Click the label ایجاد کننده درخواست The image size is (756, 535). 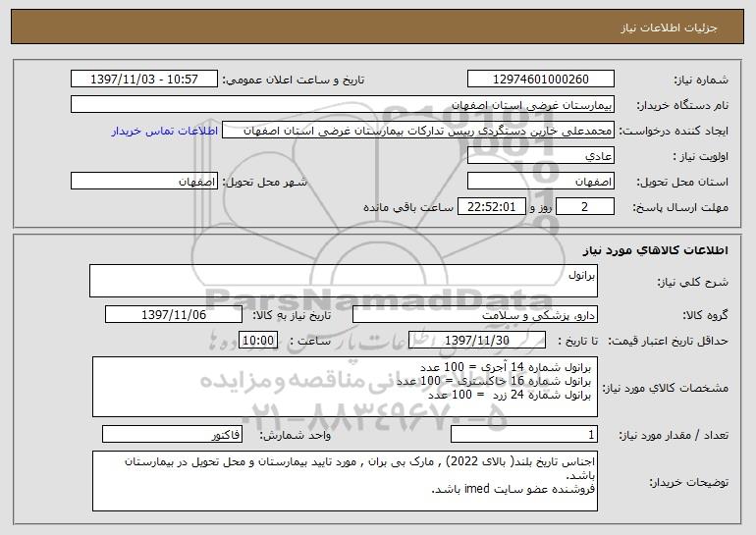(674, 132)
